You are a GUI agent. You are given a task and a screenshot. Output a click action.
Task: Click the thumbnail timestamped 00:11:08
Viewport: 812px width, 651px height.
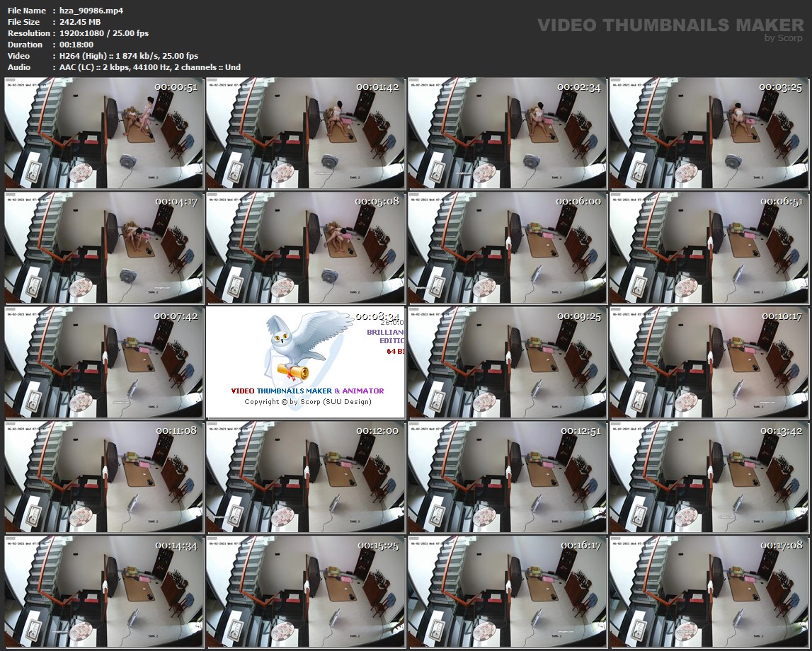(104, 477)
